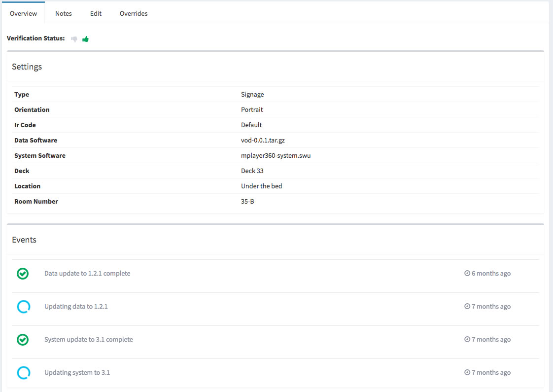This screenshot has width=553, height=392.
Task: Click clock icon next to 6 months ago
Action: click(x=467, y=273)
